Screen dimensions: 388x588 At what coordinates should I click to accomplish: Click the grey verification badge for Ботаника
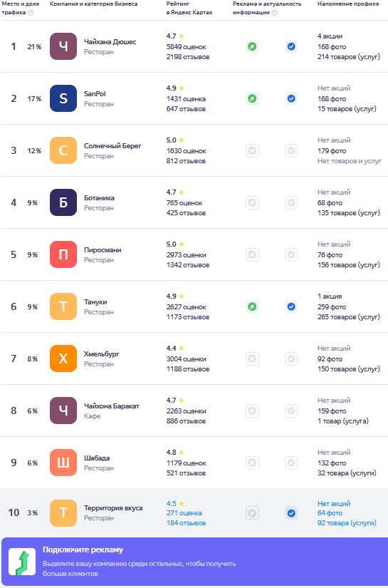click(291, 203)
